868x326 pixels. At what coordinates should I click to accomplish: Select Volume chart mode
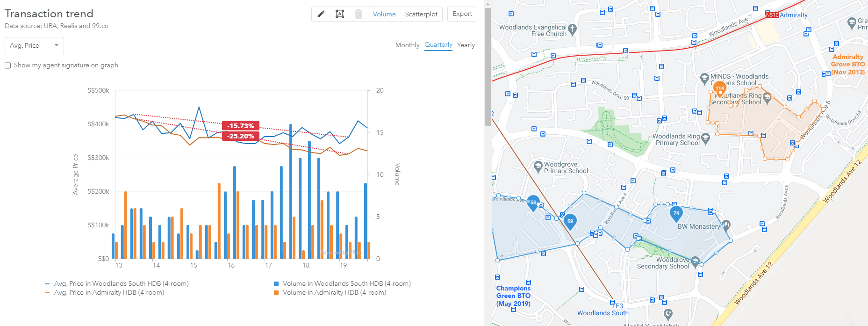[x=384, y=14]
